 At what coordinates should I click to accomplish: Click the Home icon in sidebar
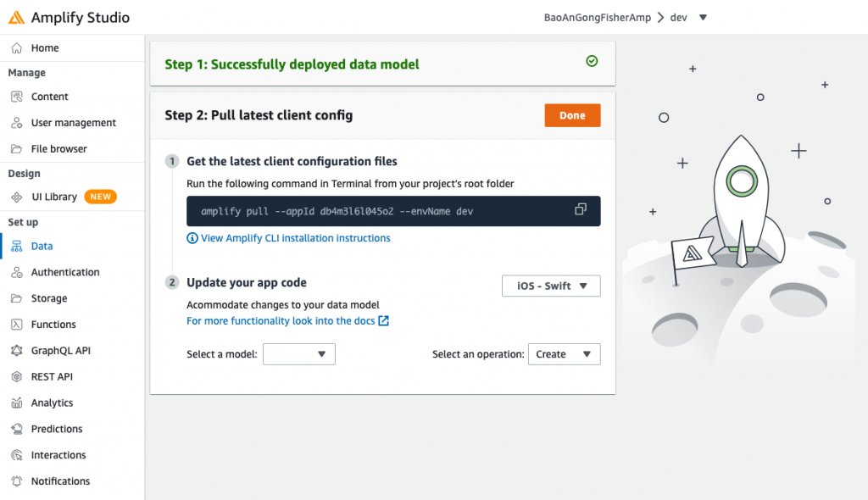coord(16,48)
